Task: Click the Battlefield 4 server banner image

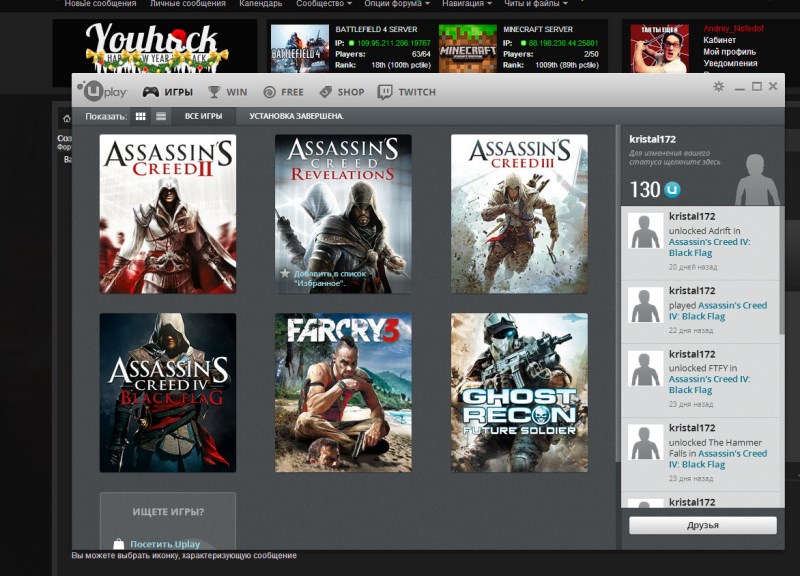Action: click(299, 48)
